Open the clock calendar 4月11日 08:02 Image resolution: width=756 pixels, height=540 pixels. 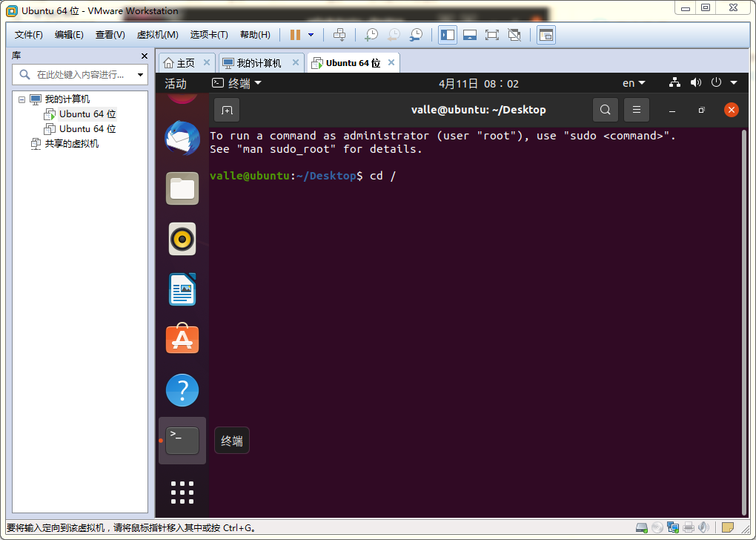click(479, 84)
